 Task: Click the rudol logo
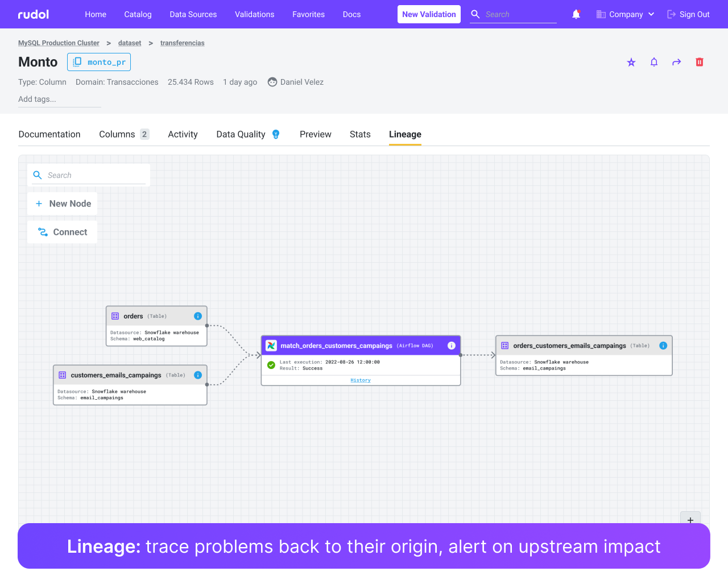(x=32, y=14)
